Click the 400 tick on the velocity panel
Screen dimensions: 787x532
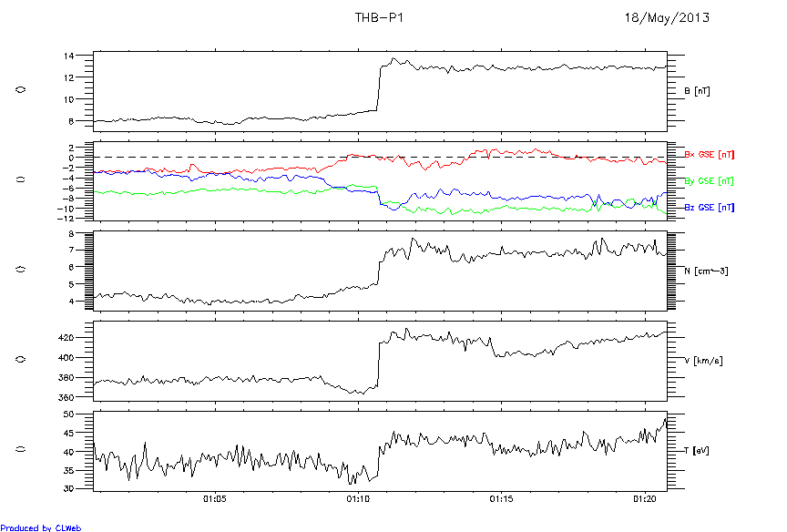pyautogui.click(x=66, y=358)
